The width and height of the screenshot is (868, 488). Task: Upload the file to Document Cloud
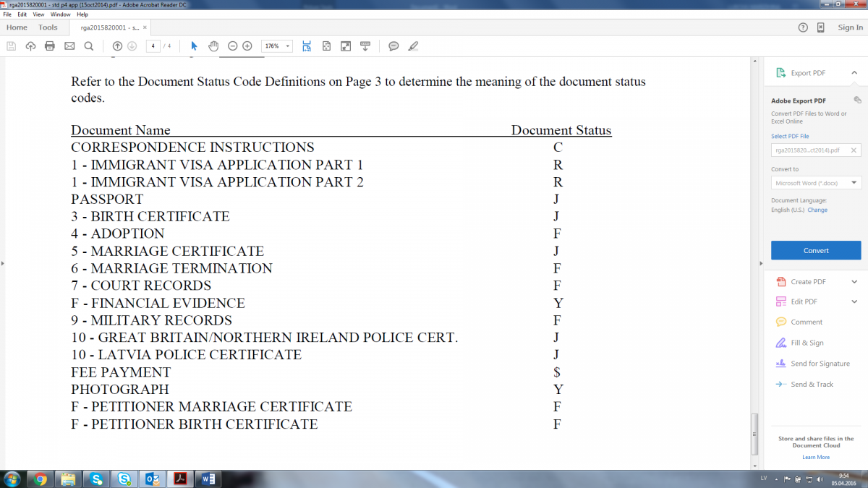[30, 46]
